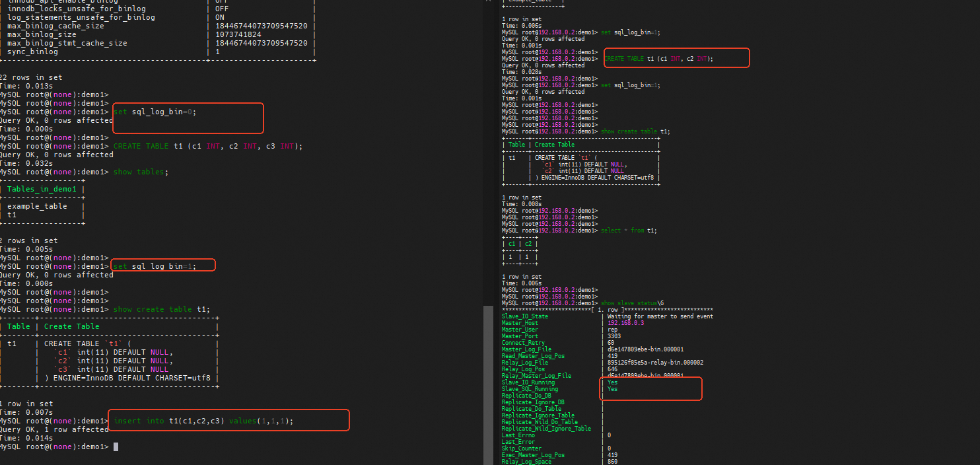Click the value '1073741824'
Viewport: 980px width, 465px height.
coord(238,34)
